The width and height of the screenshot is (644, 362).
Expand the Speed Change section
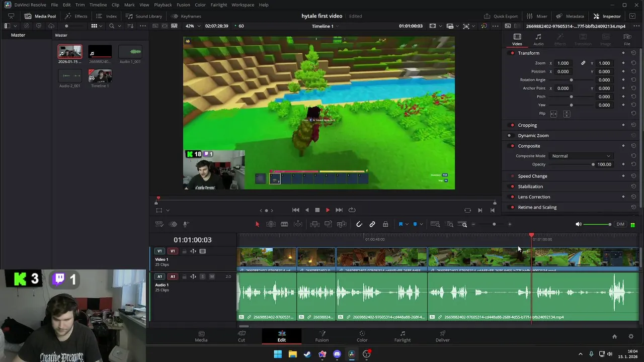tap(533, 176)
